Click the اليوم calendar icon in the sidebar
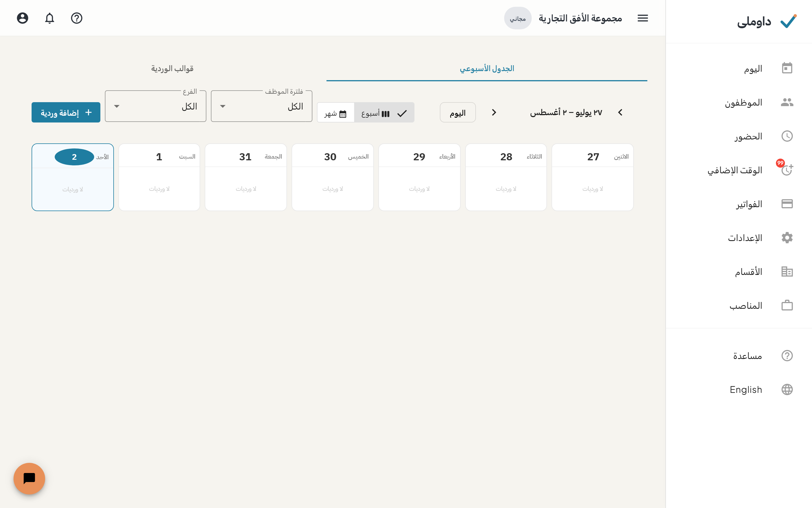The height and width of the screenshot is (508, 812). 787,69
